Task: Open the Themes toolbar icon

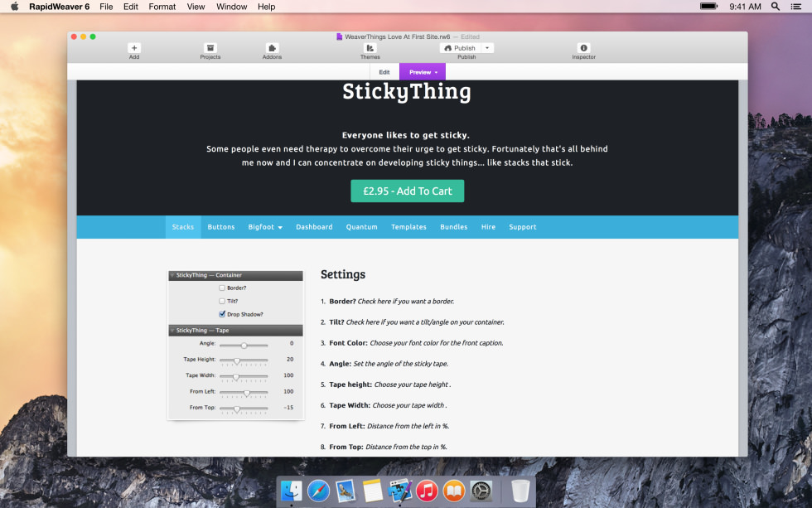Action: [370, 48]
